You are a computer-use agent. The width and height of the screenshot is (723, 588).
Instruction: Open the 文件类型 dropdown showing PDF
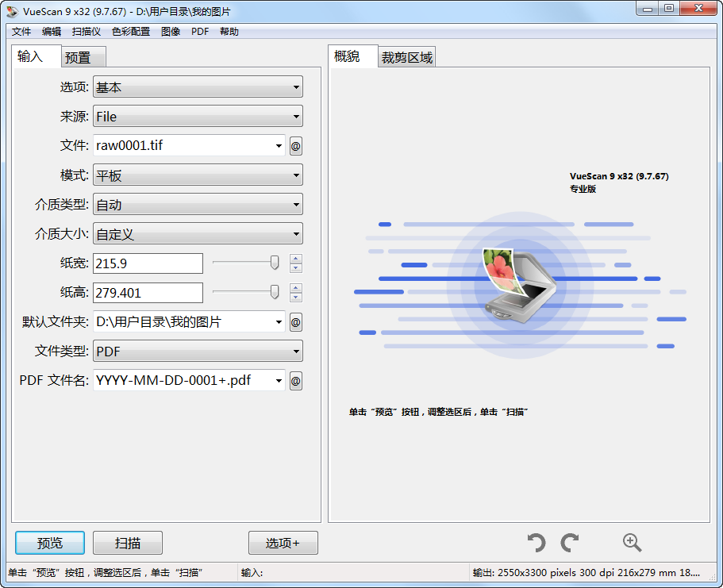click(198, 352)
